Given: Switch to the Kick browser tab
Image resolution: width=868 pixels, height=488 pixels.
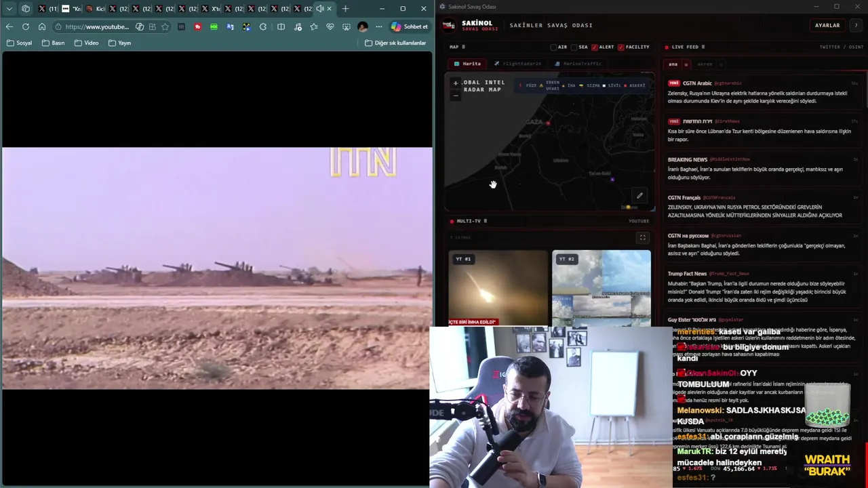Looking at the screenshot, I should [x=94, y=8].
